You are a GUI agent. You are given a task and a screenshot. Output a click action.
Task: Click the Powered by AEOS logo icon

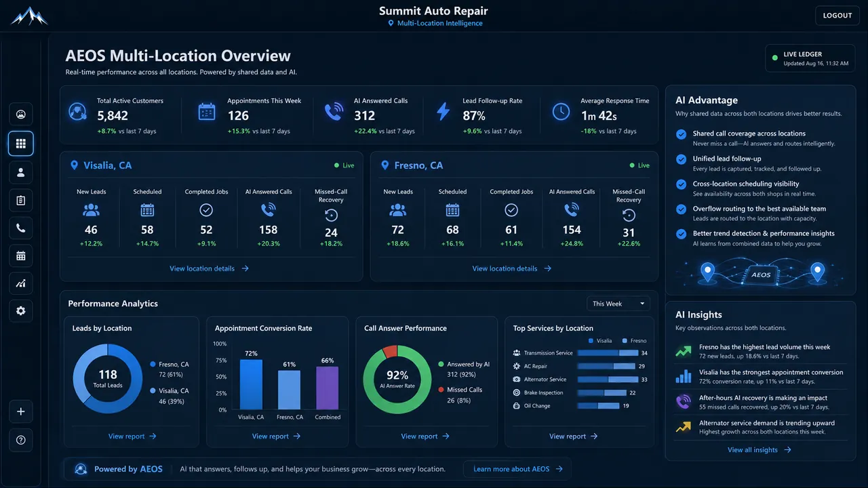pos(81,469)
